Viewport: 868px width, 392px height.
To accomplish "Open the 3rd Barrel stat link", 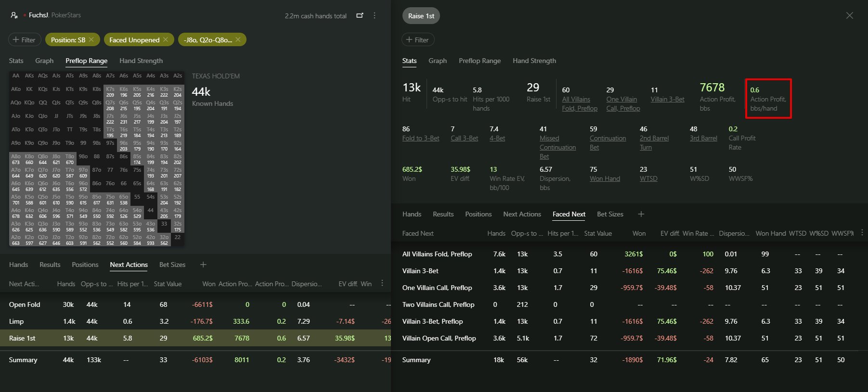I will [703, 138].
